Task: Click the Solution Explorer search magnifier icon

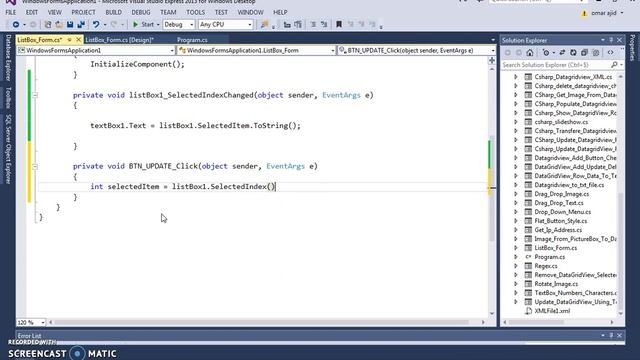Action: 614,65
